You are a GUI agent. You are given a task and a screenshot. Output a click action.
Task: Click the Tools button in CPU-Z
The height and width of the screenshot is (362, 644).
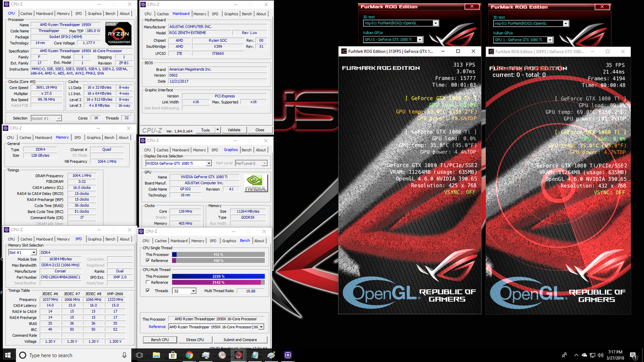coord(205,130)
